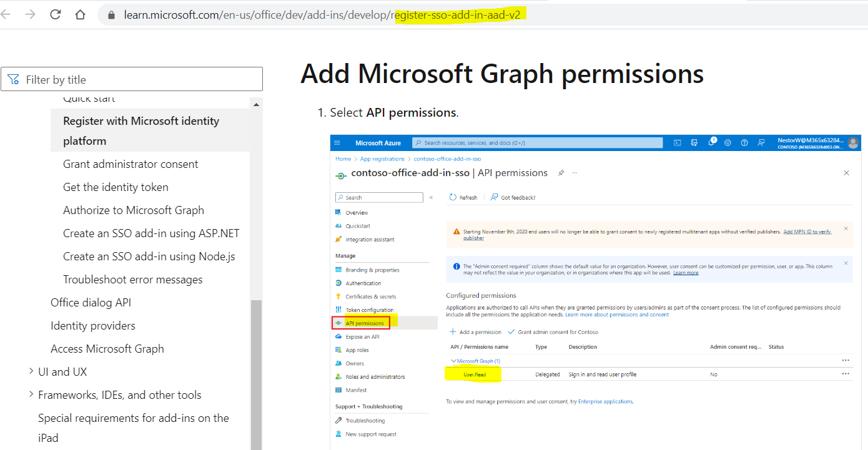Image resolution: width=868 pixels, height=450 pixels.
Task: Select Authentication in Azure menu
Action: pos(363,283)
